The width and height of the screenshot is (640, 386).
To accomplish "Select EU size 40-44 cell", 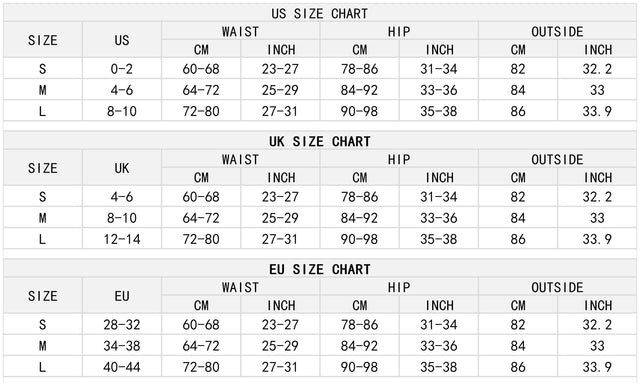I will 122,367.
